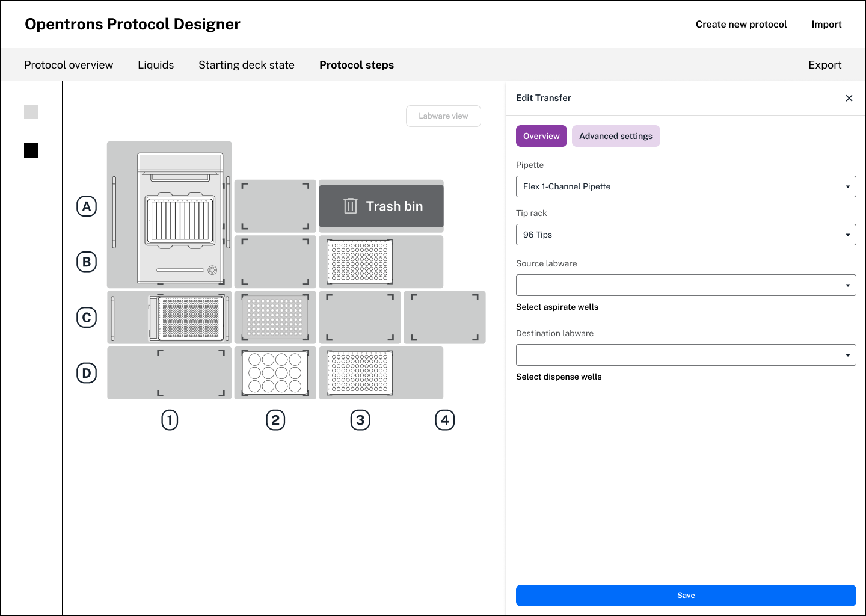866x616 pixels.
Task: Switch to the Overview tab
Action: 541,136
